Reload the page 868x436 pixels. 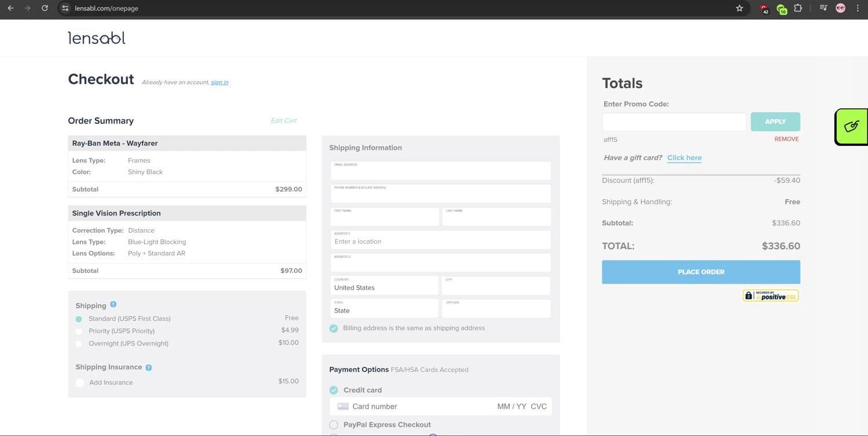point(45,8)
